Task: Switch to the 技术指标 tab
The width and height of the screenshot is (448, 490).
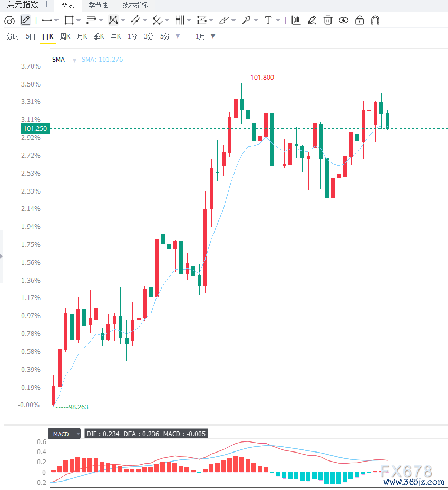Action: 135,5
